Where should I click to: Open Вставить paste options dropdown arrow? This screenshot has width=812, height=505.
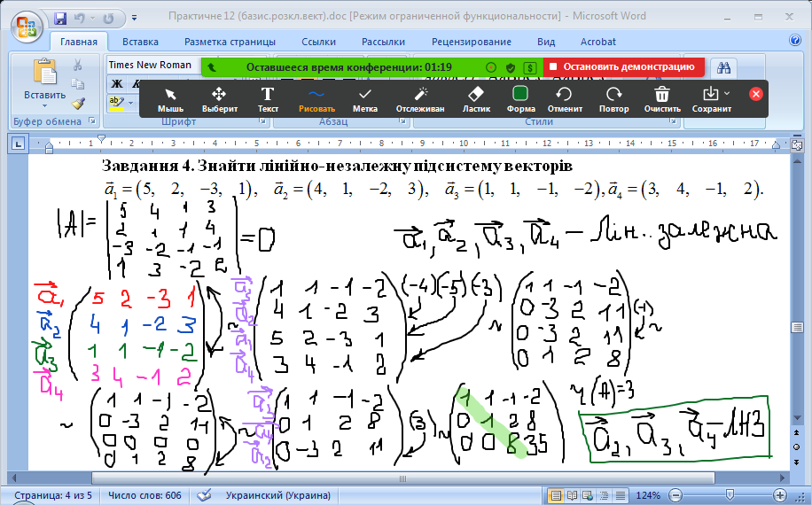[44, 106]
